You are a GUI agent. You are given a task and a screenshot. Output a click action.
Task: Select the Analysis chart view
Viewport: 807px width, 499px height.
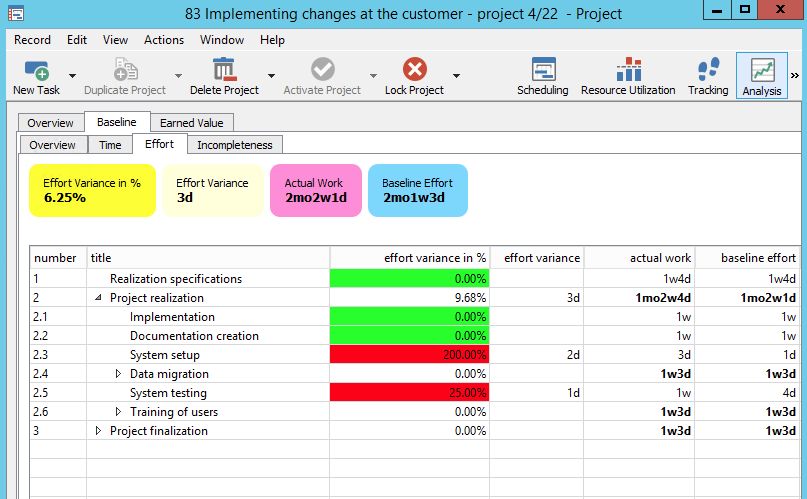pos(761,76)
